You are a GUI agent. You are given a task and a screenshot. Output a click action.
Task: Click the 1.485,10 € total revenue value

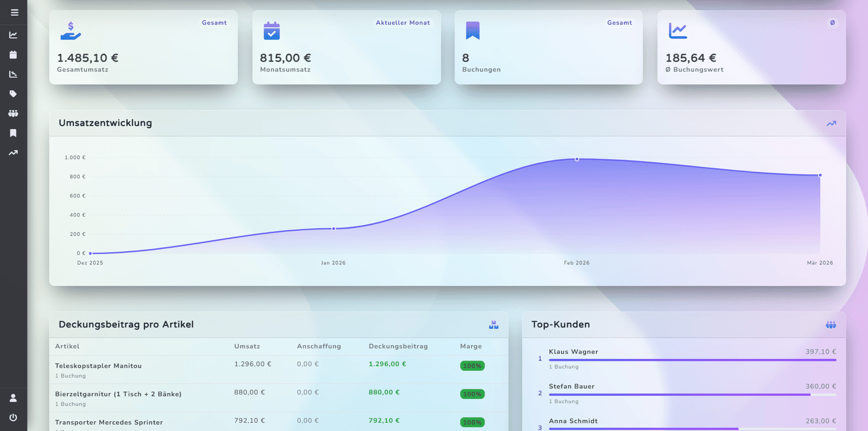(87, 58)
